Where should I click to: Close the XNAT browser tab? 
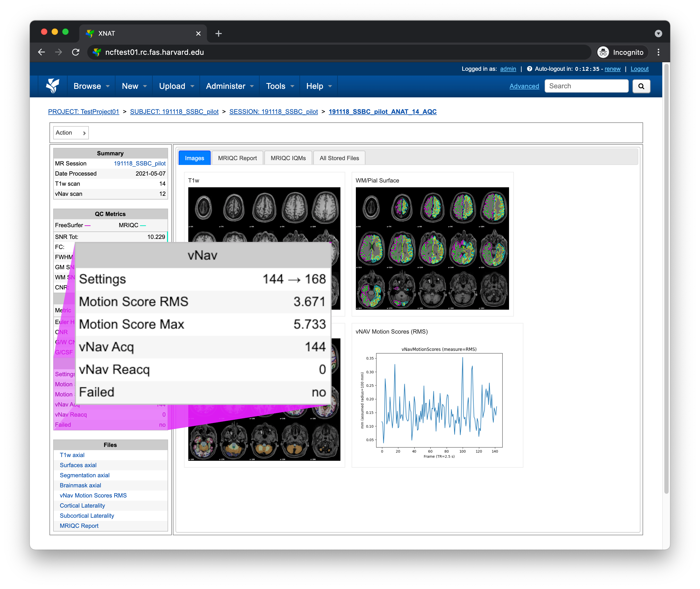point(198,34)
